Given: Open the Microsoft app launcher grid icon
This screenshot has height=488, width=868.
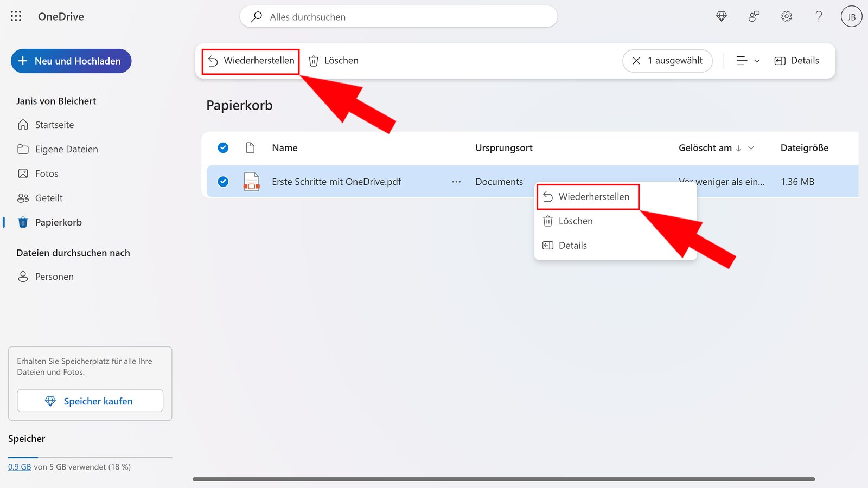Looking at the screenshot, I should (16, 16).
